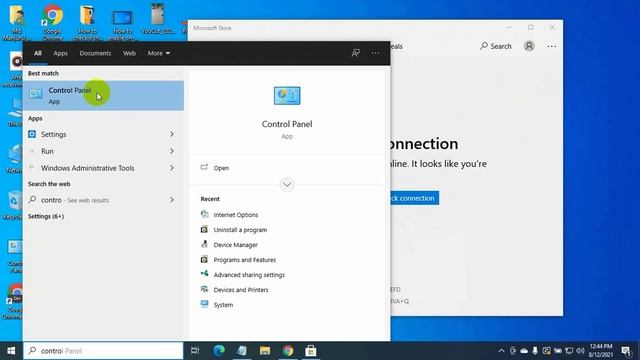
Task: Expand Windows Administrative Tools arrow
Action: (x=172, y=168)
